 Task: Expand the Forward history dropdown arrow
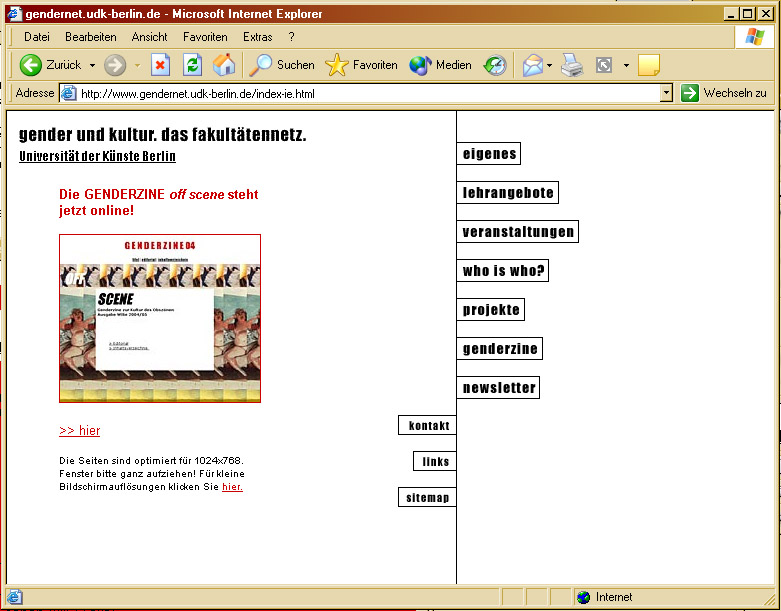click(137, 65)
